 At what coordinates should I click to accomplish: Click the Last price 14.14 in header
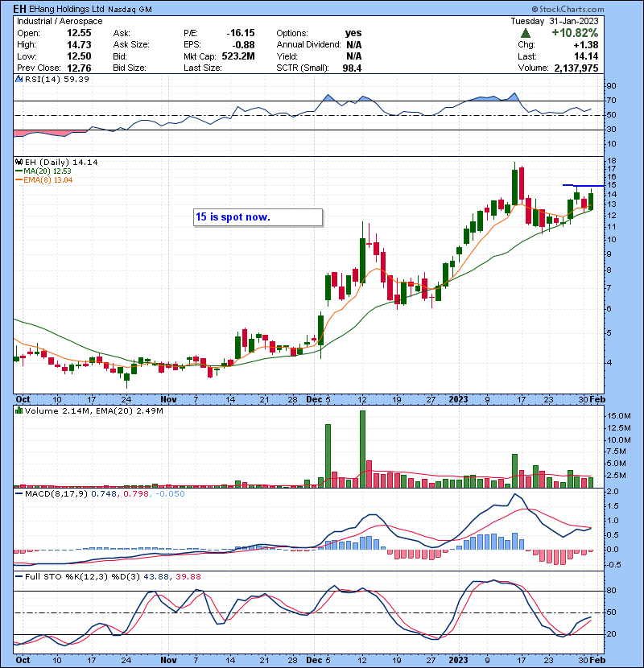tap(586, 56)
